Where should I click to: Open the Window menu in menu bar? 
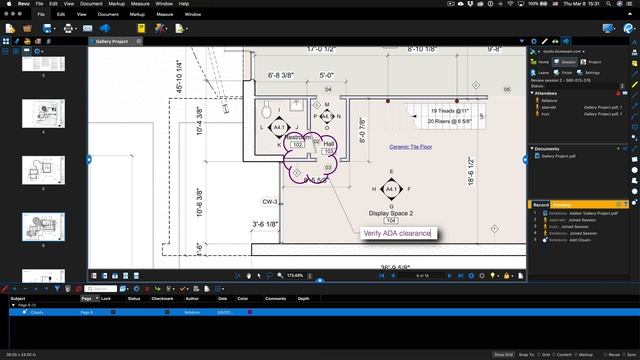coord(164,4)
